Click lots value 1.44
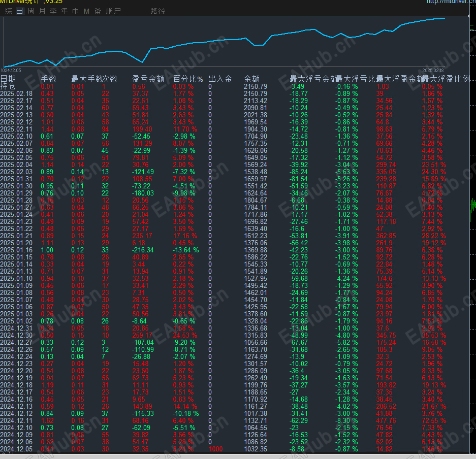476x459 pixels. (47, 129)
